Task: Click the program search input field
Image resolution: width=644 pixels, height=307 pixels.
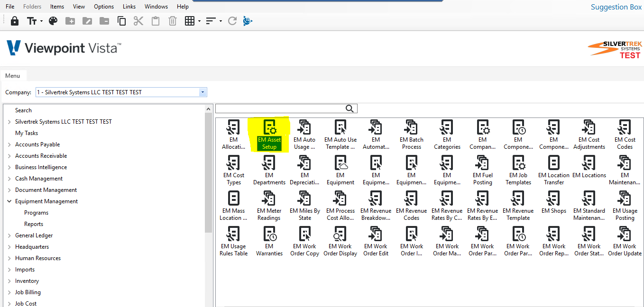Action: point(280,109)
